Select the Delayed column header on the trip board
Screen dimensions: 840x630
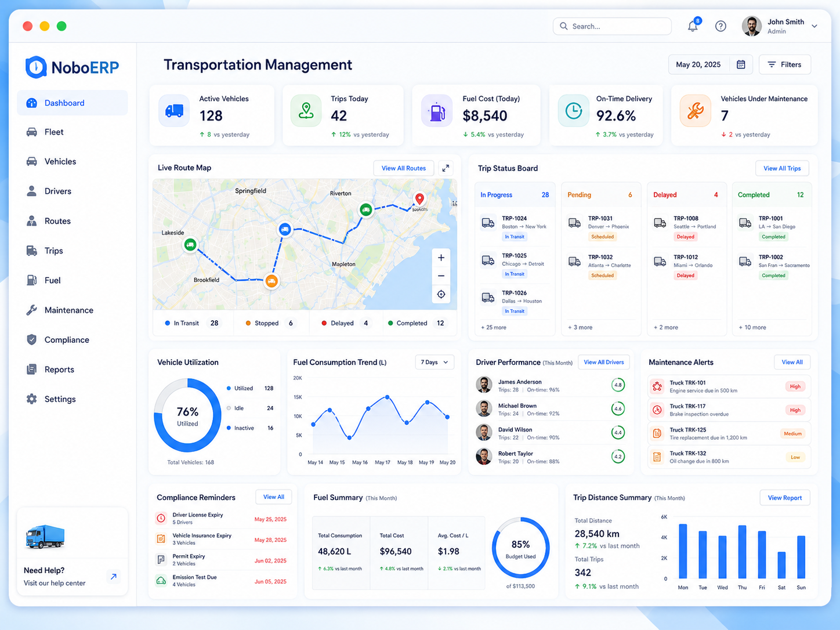pos(686,195)
